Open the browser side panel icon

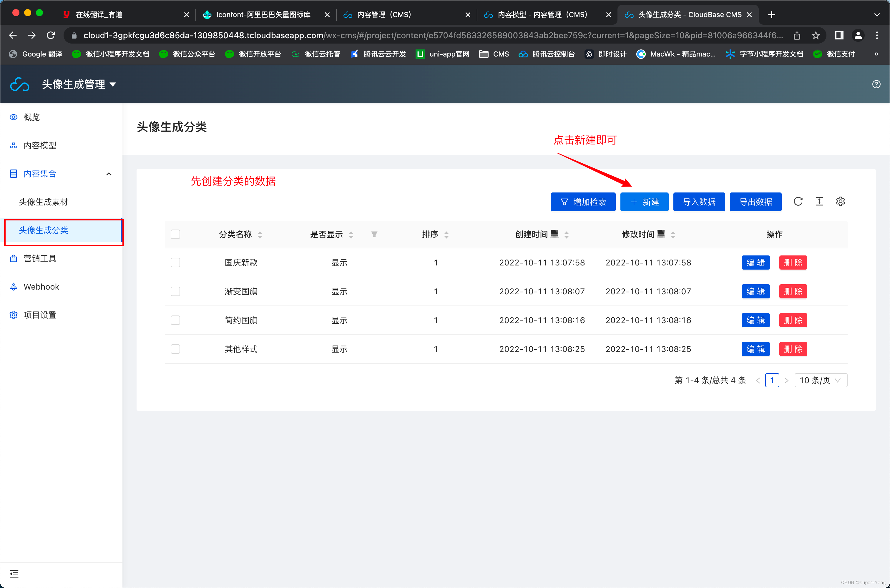[839, 35]
